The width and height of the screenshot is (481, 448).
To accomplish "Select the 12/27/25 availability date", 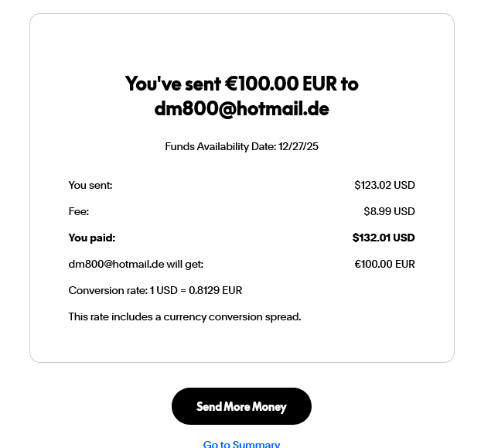I will (x=298, y=146).
